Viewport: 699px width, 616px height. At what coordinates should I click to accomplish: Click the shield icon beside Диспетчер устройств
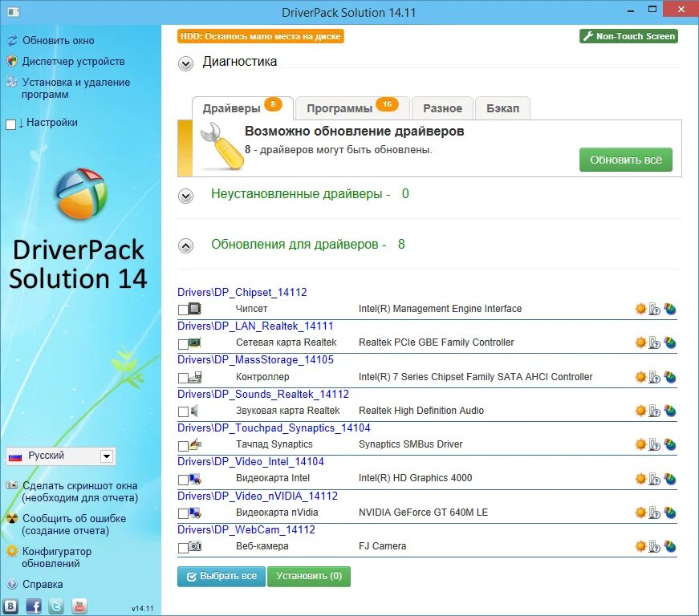pos(12,61)
